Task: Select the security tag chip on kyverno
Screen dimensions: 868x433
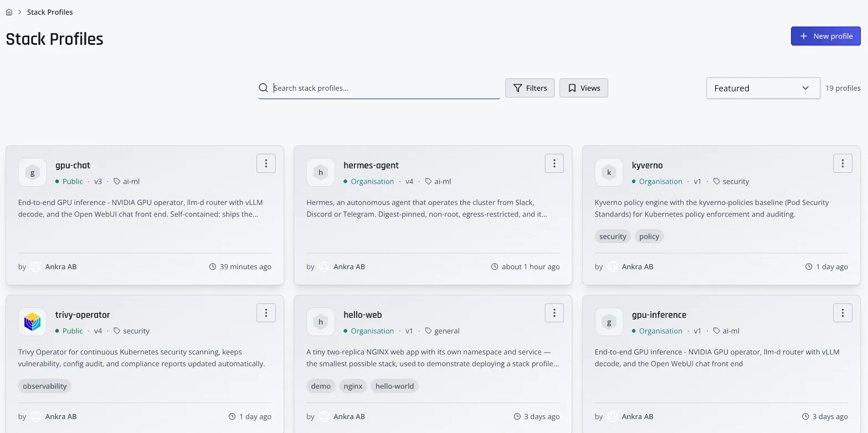Action: point(613,236)
